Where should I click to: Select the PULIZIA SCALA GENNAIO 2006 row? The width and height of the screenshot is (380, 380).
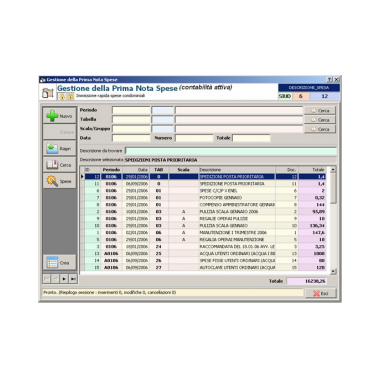click(205, 212)
